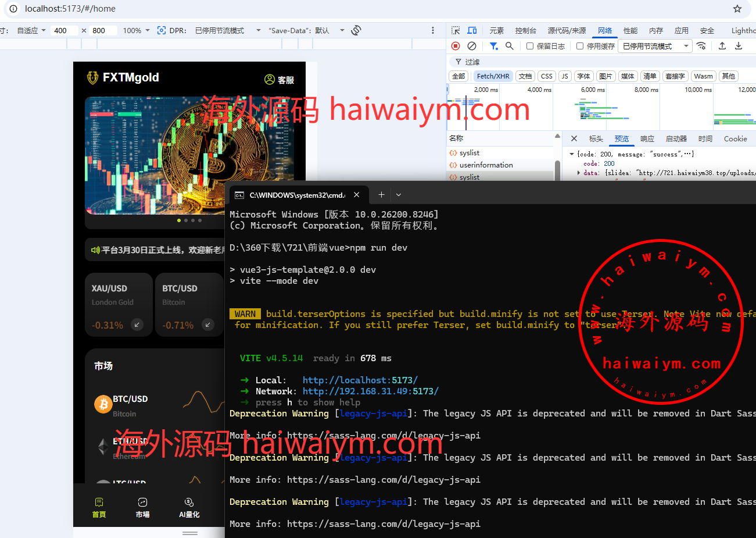Enable the 停用缓存 disable cache checkbox
Screen dimensions: 756x538
[580, 46]
